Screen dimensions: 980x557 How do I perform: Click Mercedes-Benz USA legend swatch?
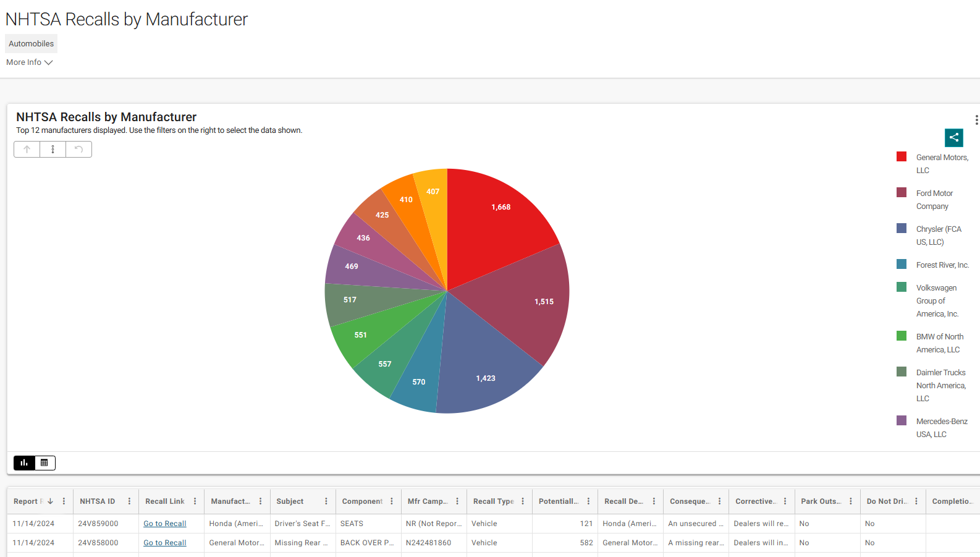click(902, 420)
